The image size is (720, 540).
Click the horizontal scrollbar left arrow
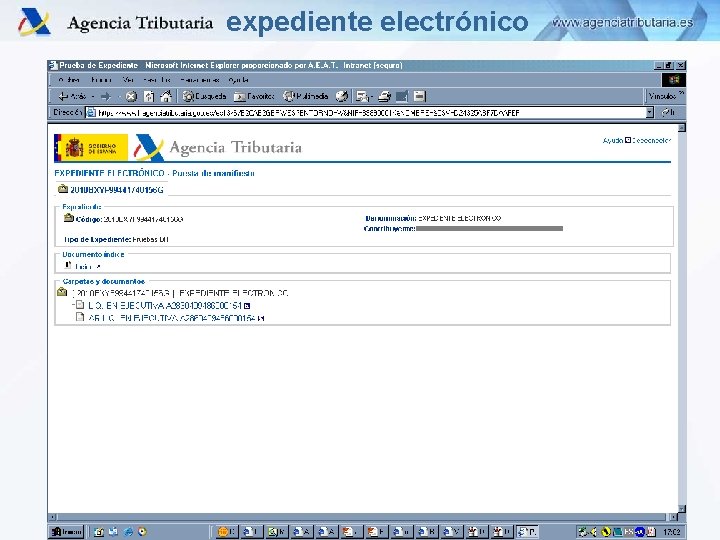point(53,517)
